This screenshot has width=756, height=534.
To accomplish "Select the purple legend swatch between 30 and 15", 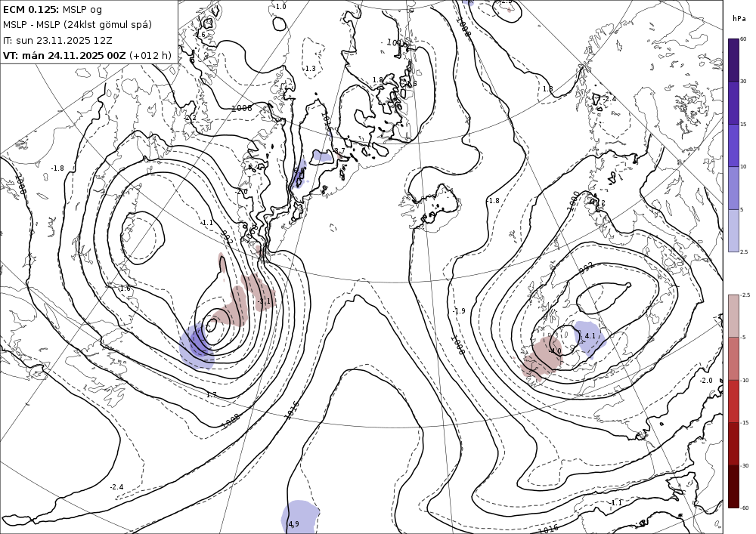I will click(733, 103).
